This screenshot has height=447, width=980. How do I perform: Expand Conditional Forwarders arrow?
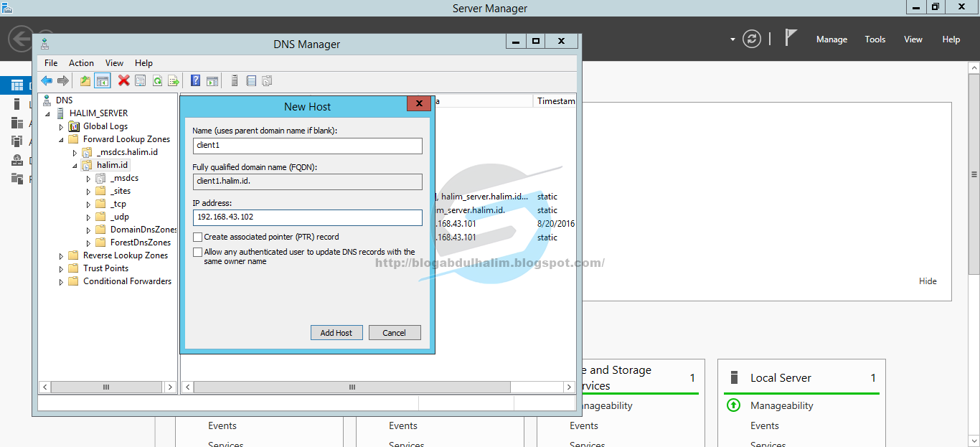tap(61, 281)
